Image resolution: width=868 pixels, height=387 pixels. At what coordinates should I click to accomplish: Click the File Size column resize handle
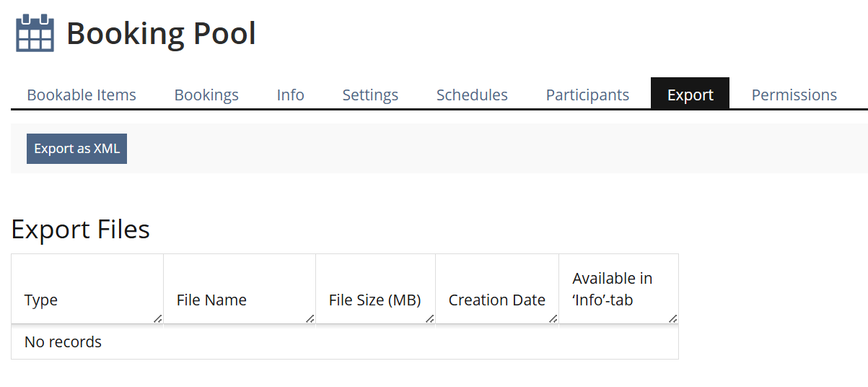[x=430, y=318]
